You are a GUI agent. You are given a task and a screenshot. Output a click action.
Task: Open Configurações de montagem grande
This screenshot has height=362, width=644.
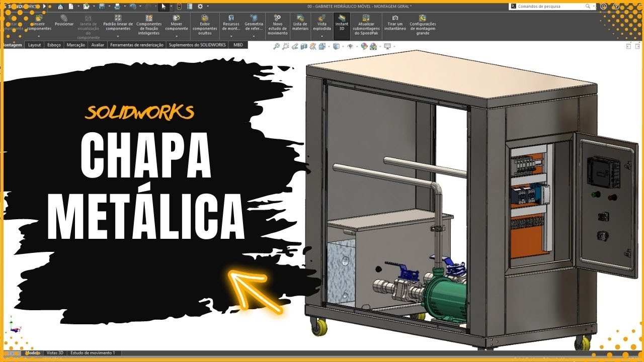(423, 25)
